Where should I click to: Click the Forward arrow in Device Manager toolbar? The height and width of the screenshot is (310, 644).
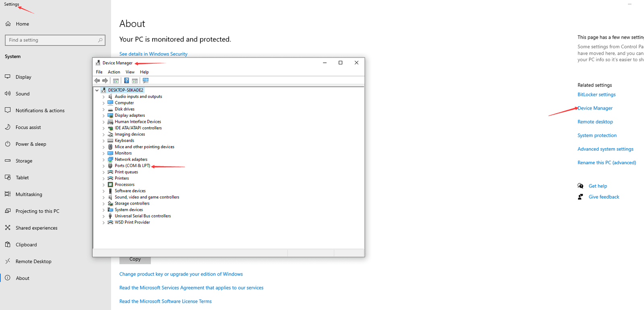click(x=105, y=81)
